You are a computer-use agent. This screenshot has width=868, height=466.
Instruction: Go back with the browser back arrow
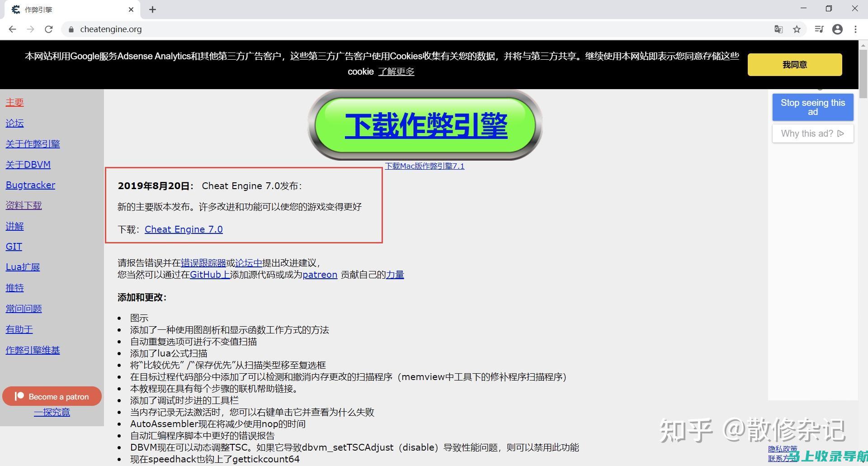(x=12, y=29)
